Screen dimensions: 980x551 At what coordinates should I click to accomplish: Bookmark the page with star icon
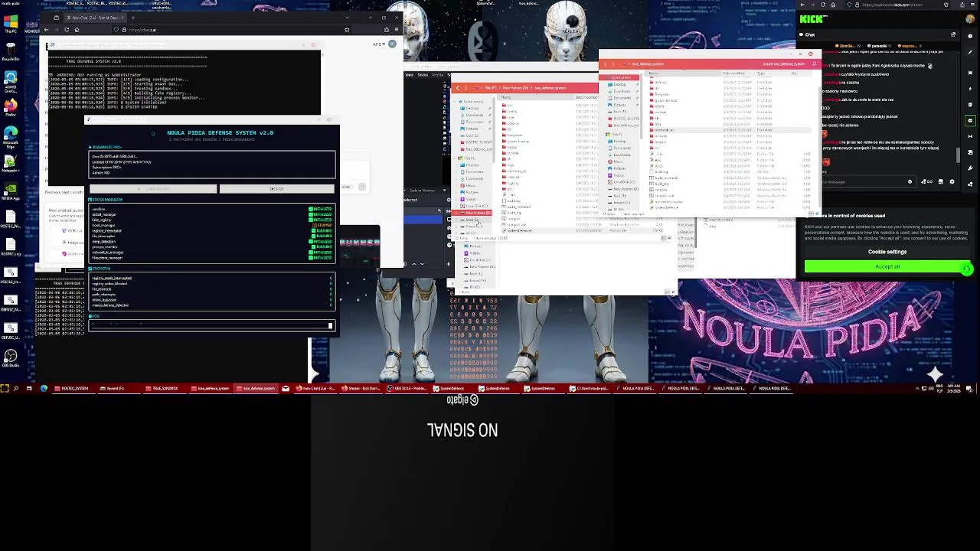(347, 29)
